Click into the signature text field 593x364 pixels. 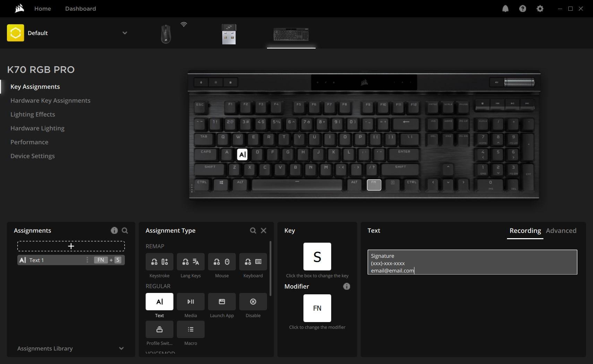pos(472,262)
